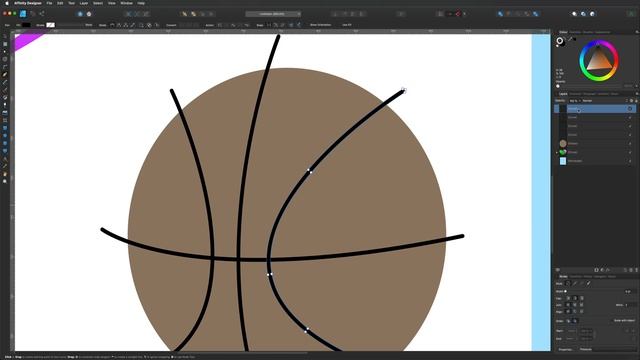Click the Fill colour swatch in context toolbar
The width and height of the screenshot is (640, 360).
26,25
